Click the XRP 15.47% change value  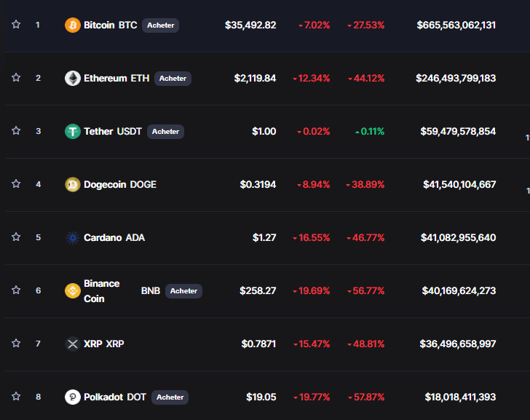(x=312, y=344)
